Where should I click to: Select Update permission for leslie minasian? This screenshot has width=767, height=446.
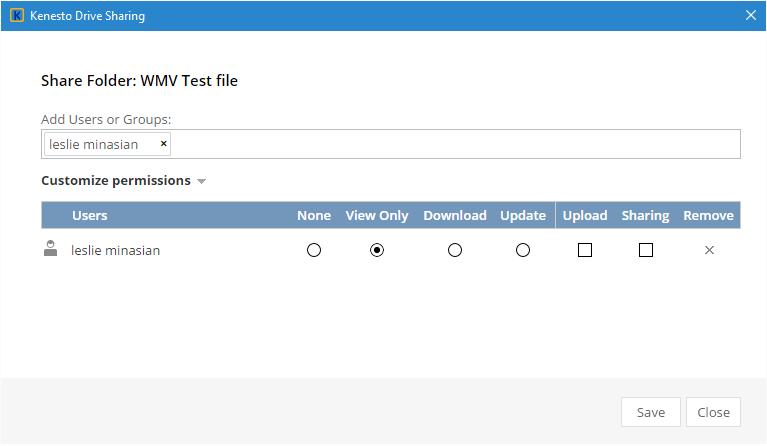pyautogui.click(x=523, y=250)
